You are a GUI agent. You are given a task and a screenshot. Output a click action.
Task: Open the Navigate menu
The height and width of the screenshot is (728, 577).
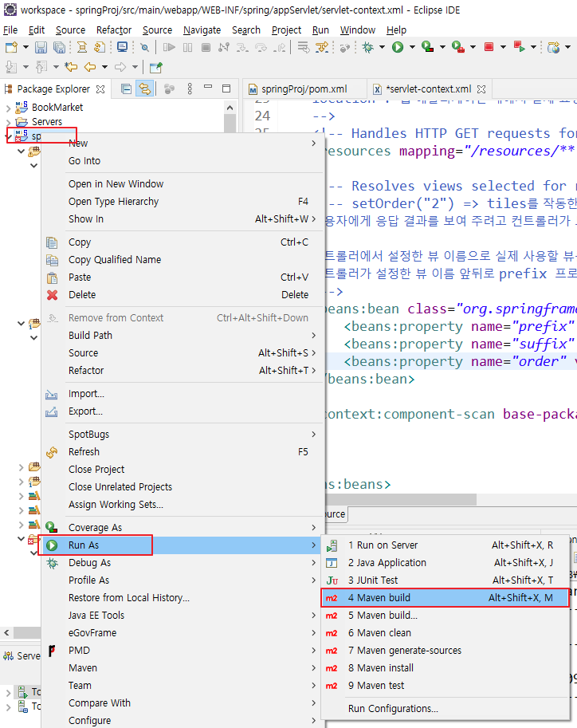pos(202,30)
